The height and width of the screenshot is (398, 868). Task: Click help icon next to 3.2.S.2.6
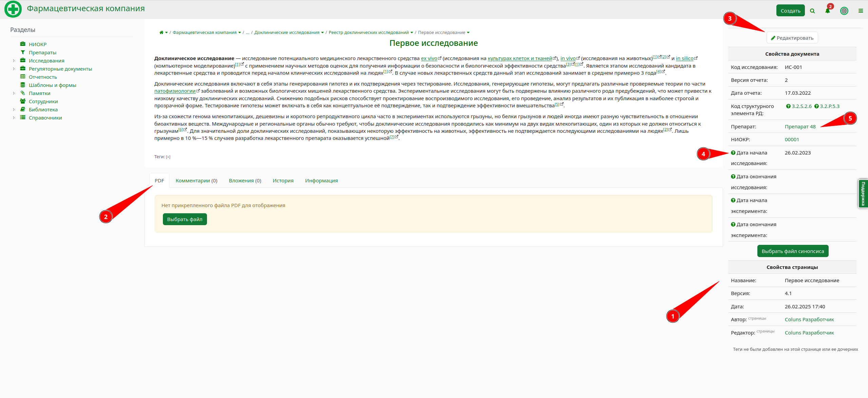tap(788, 106)
